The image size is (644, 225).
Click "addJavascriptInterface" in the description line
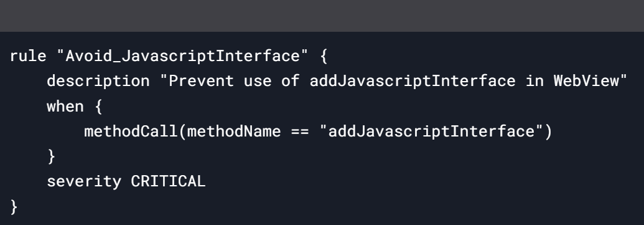pos(413,81)
